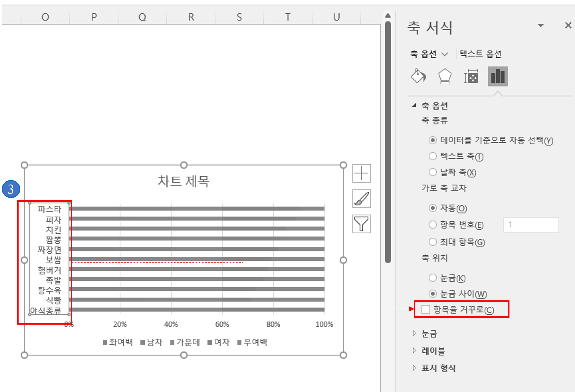The image size is (575, 392).
Task: Select the 텍스트 축 radio button
Action: [x=433, y=156]
